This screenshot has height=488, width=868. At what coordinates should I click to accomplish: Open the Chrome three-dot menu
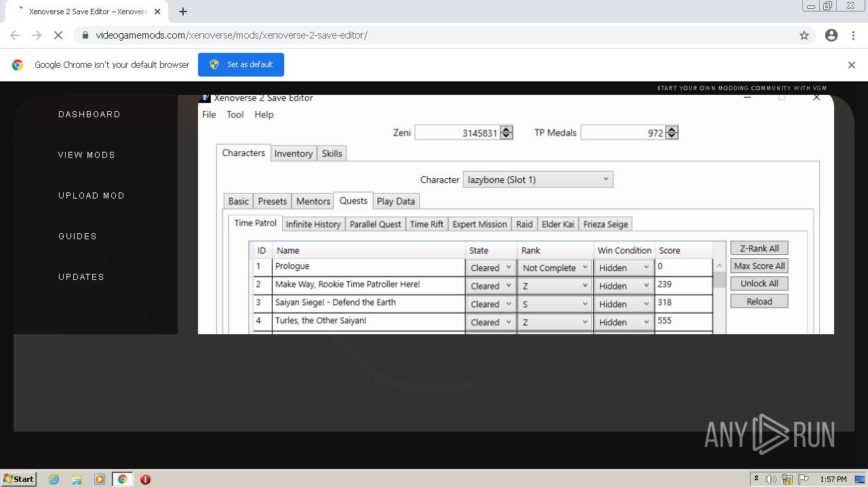click(853, 35)
